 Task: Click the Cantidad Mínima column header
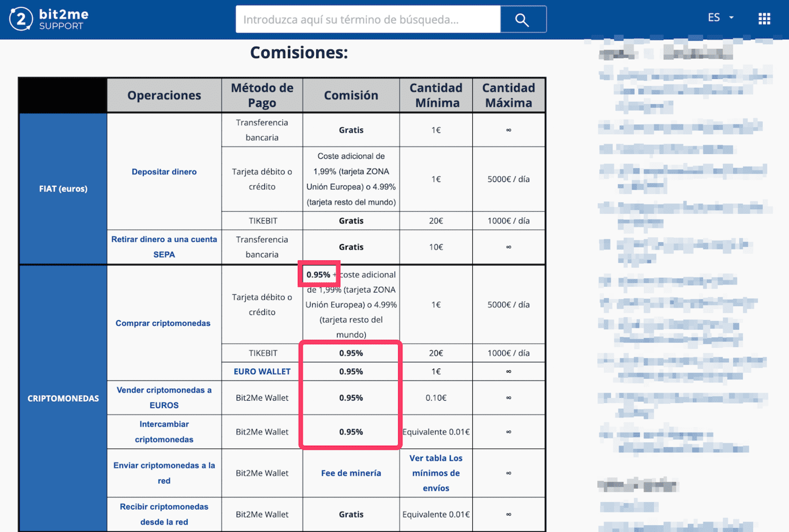(x=436, y=96)
